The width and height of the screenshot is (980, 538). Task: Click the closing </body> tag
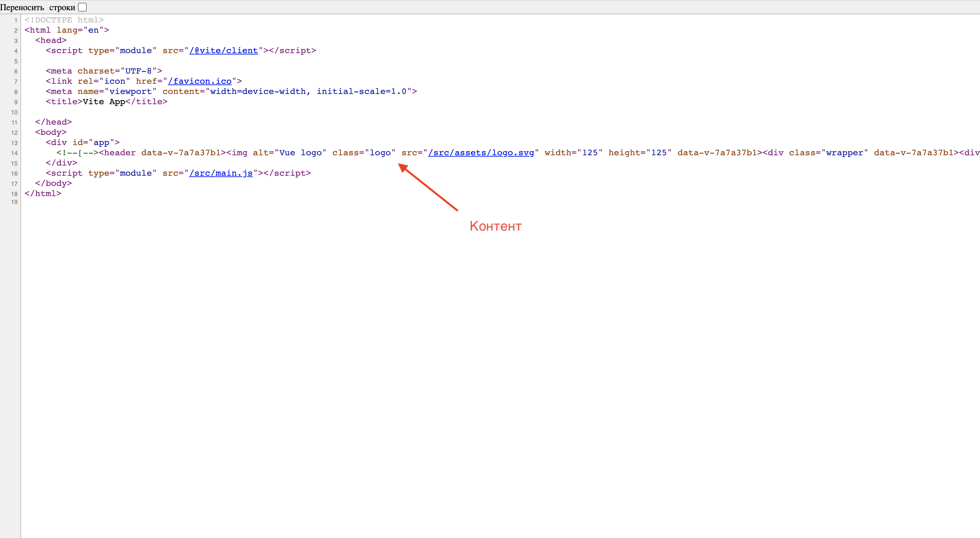coord(54,183)
